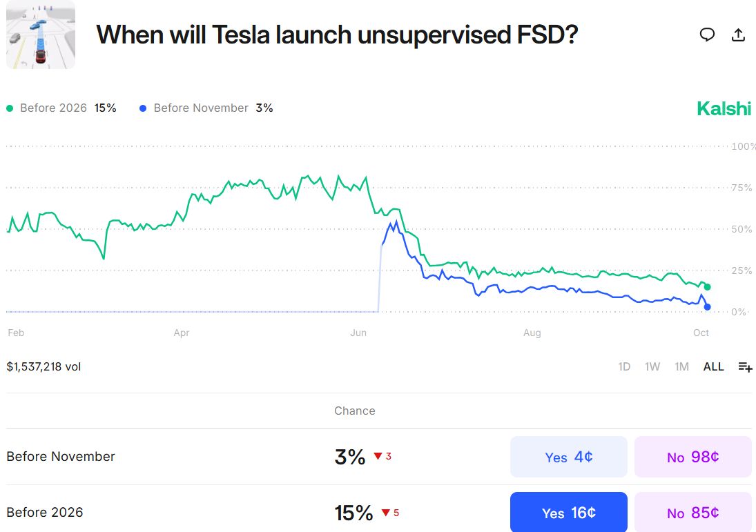756x532 pixels.
Task: Click the share upload icon
Action: (738, 35)
